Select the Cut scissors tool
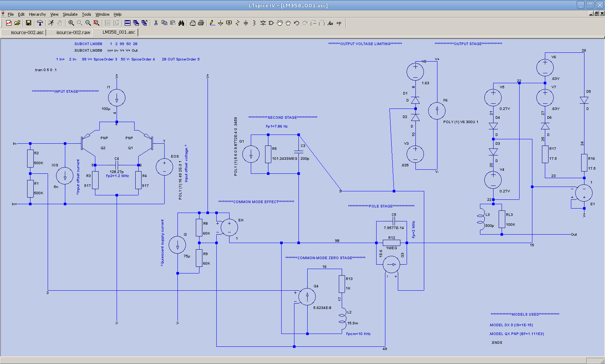The image size is (605, 364). (156, 23)
